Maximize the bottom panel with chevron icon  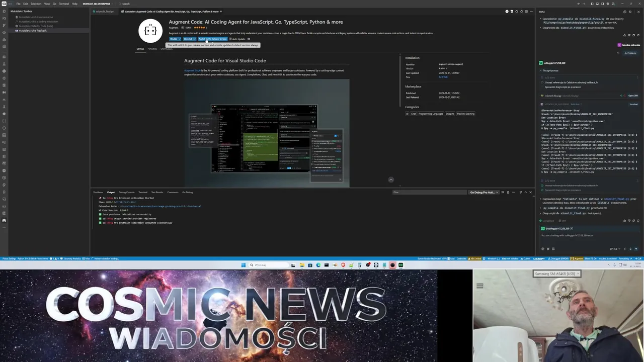526,192
